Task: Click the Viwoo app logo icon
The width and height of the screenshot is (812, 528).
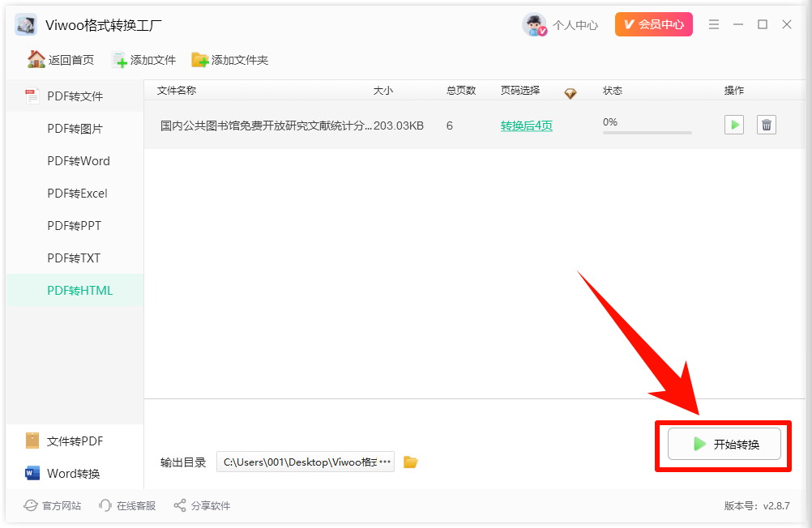Action: click(25, 24)
